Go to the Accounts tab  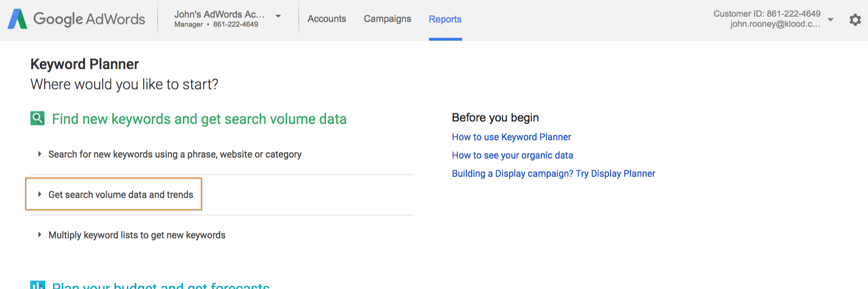(x=327, y=19)
